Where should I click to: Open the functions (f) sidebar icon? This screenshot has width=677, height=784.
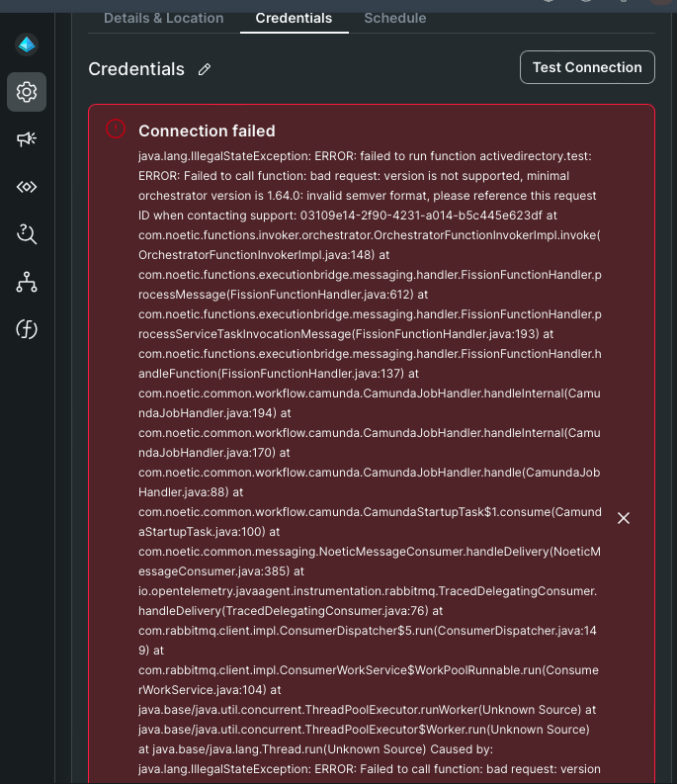27,329
